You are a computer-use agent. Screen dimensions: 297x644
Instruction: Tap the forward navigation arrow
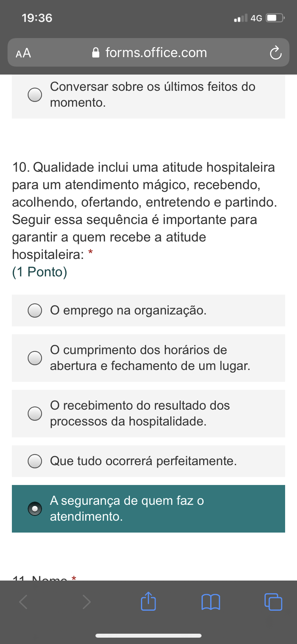coord(86,602)
